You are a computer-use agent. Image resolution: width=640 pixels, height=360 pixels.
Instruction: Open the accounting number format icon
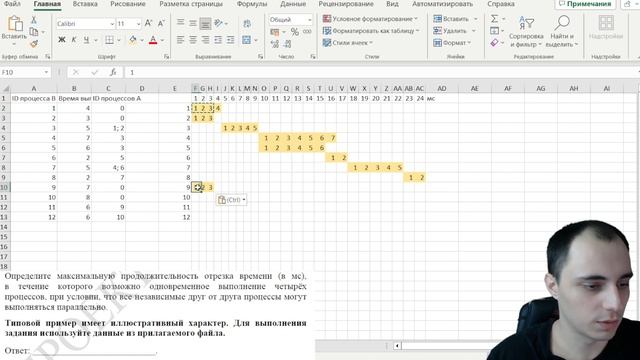(x=275, y=32)
